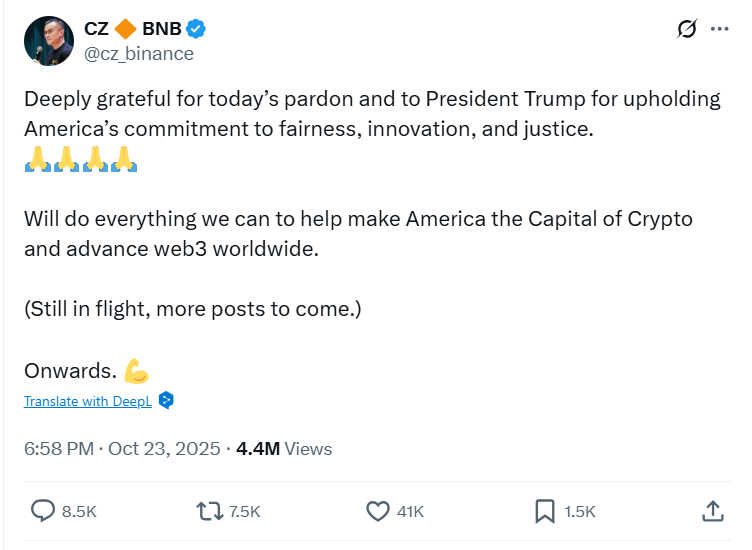Click the reply speech bubble icon

coord(43,511)
